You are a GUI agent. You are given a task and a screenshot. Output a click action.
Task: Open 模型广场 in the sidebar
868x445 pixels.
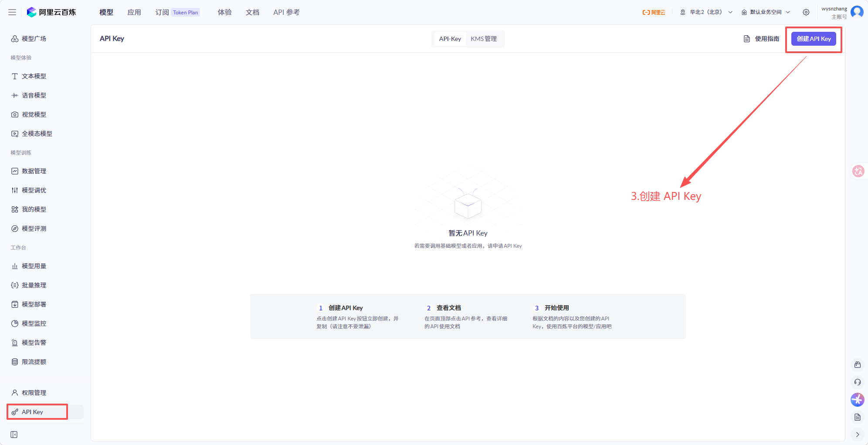pos(45,39)
